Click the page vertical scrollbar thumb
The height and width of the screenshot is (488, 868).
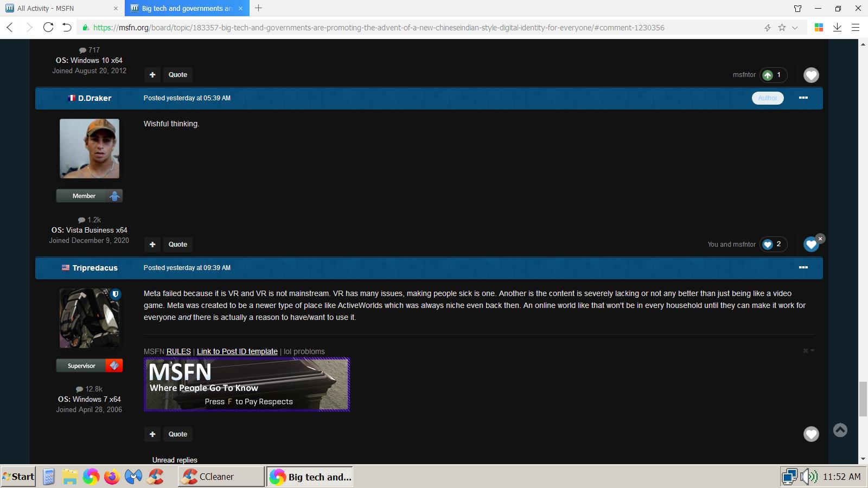(863, 399)
